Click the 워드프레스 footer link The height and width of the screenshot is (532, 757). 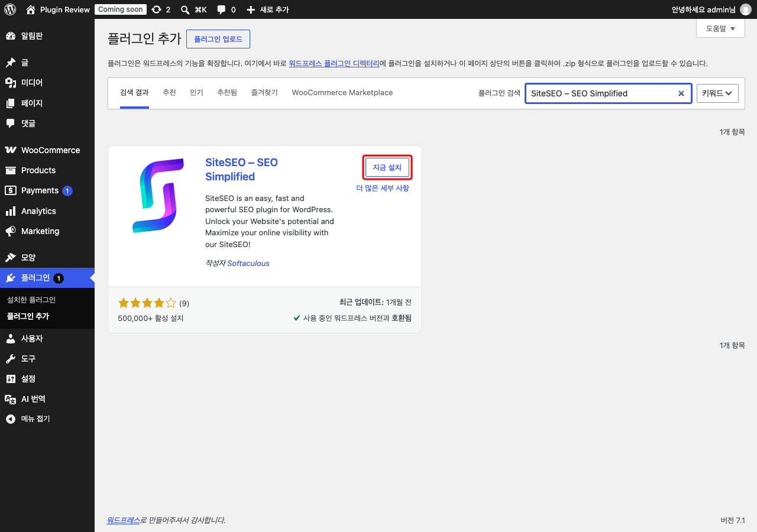(123, 520)
